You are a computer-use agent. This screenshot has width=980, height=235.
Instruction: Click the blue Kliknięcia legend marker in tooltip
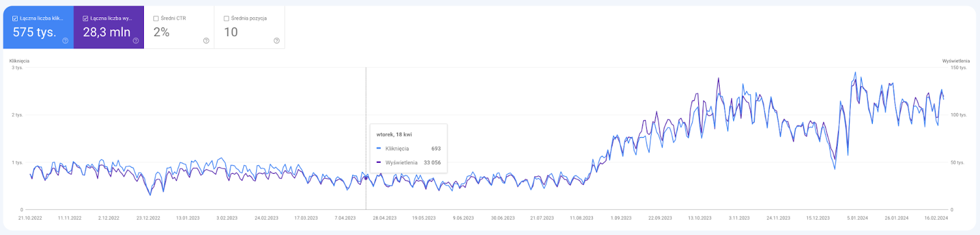point(379,149)
